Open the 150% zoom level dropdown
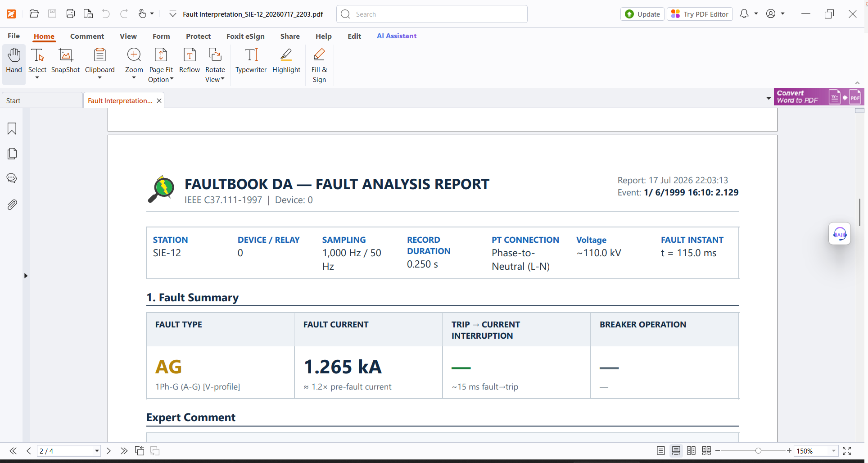This screenshot has height=463, width=868. pyautogui.click(x=834, y=451)
